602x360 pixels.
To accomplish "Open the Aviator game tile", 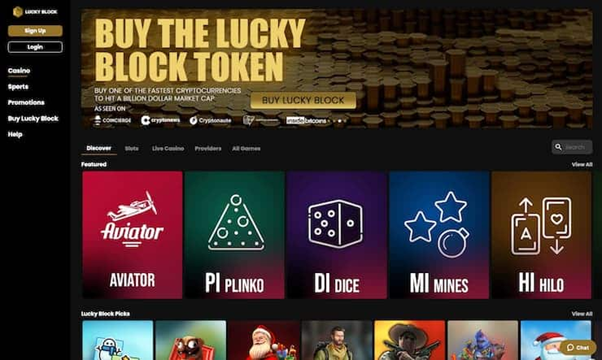I will pos(132,235).
